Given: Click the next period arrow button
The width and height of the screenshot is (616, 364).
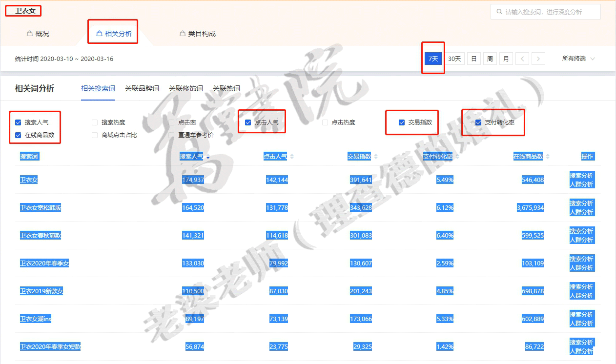Looking at the screenshot, I should 538,59.
